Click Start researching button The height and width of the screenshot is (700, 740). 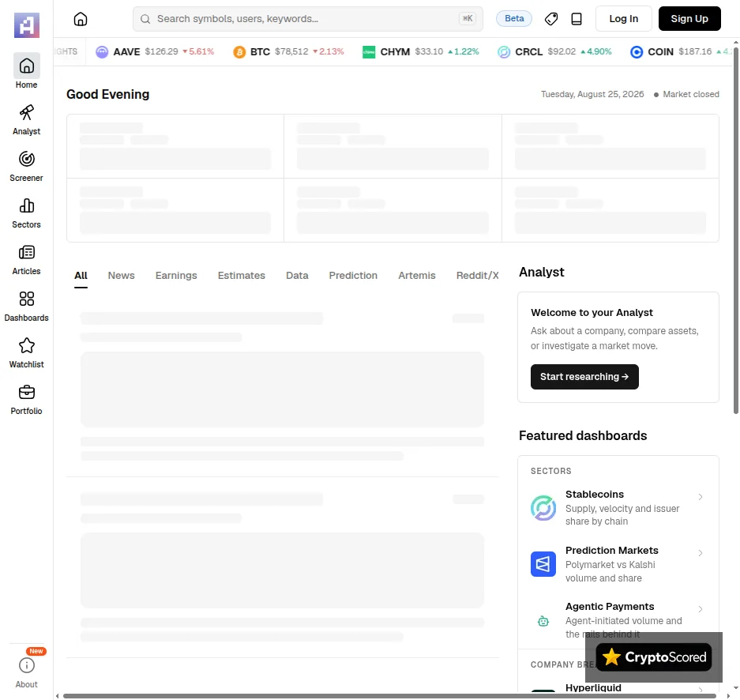(x=584, y=377)
